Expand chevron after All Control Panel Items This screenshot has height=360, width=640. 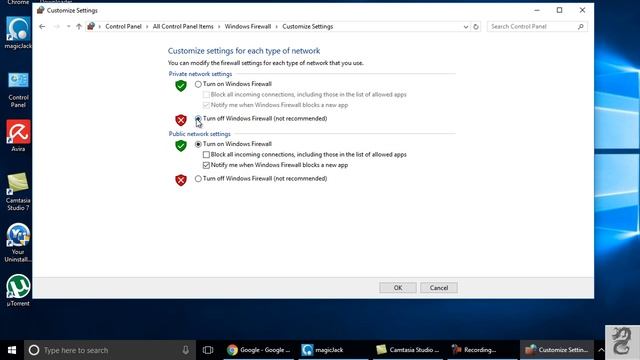pyautogui.click(x=219, y=27)
